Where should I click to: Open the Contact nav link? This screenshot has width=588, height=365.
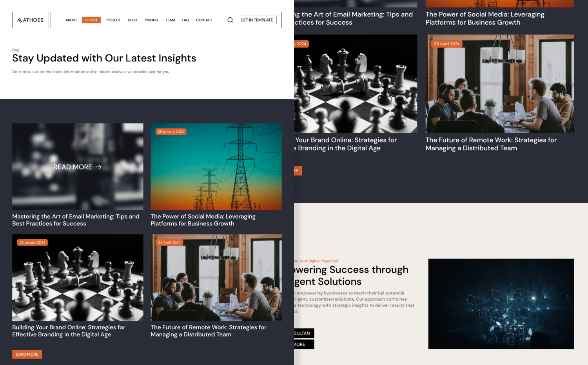tap(204, 20)
